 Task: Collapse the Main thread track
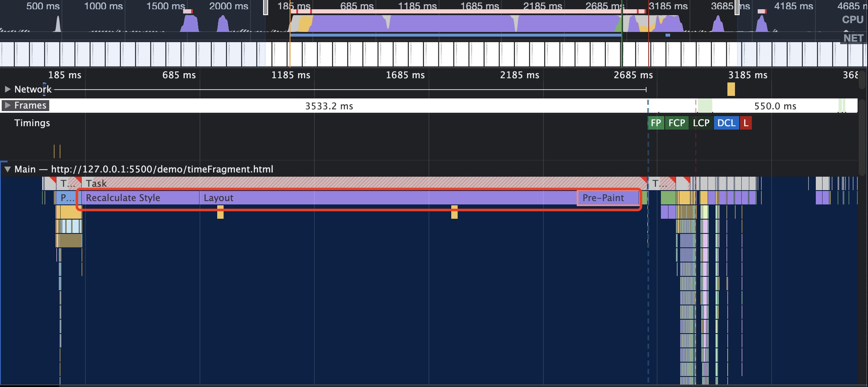8,169
